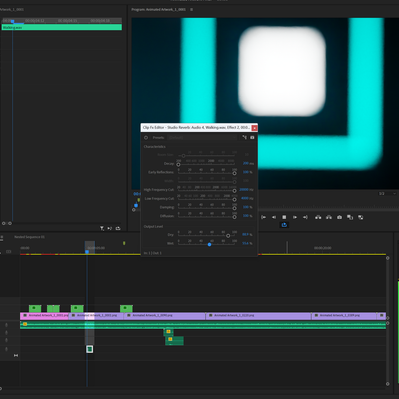Click the blue Wet output slider handle
This screenshot has width=399, height=399.
(x=209, y=244)
